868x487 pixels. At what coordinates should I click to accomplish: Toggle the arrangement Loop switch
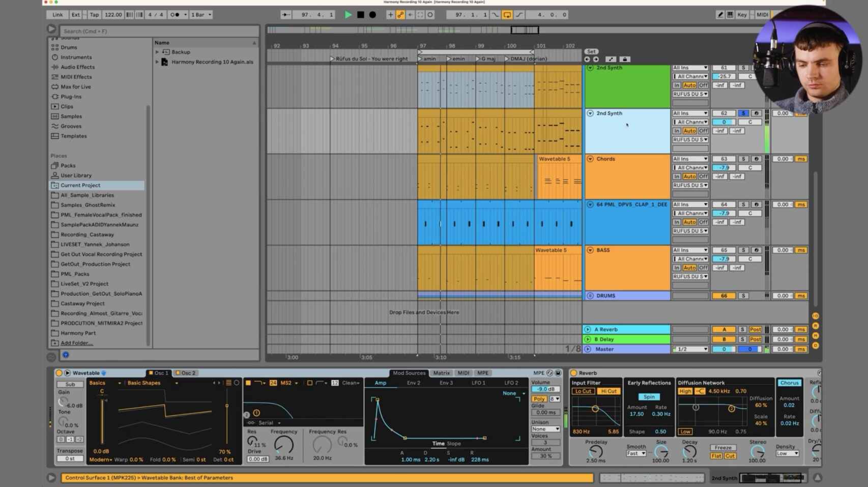point(507,15)
